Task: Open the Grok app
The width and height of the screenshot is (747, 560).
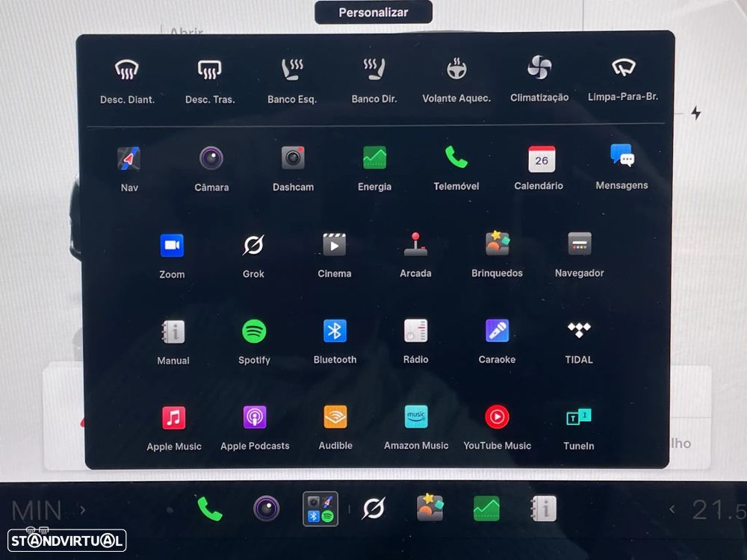Action: coord(253,245)
